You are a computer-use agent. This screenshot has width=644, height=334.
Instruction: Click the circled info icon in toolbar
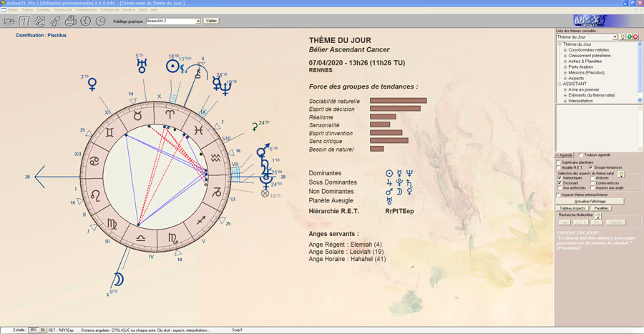tap(85, 21)
